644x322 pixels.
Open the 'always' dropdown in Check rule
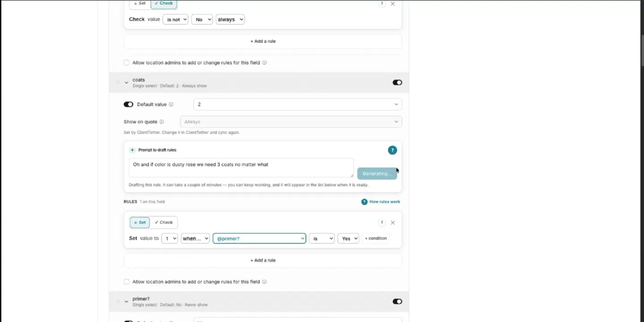click(230, 19)
